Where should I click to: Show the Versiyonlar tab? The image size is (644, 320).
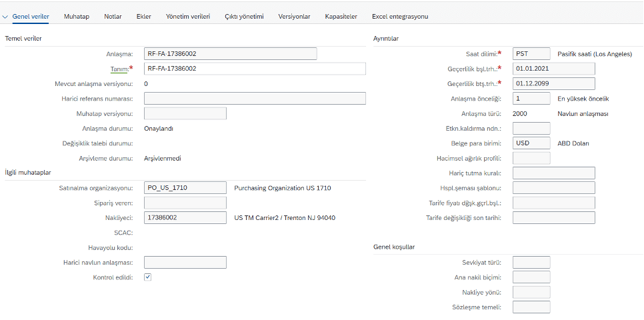coord(294,16)
